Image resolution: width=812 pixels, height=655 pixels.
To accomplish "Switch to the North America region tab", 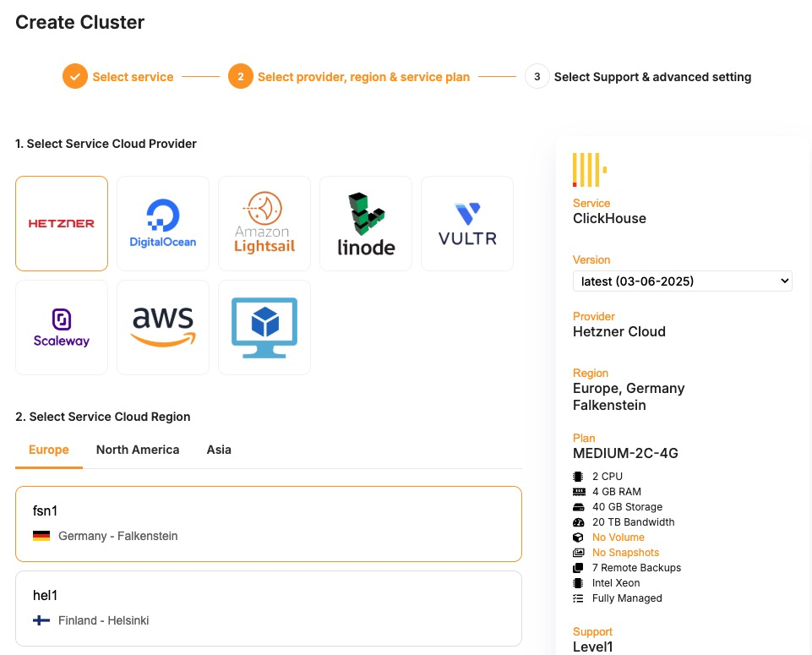I will [x=138, y=450].
